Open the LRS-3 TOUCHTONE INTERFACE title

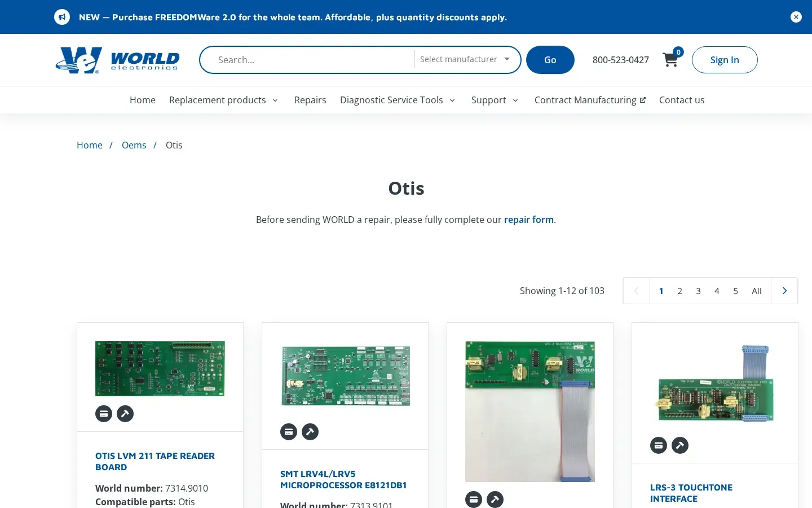pyautogui.click(x=691, y=493)
